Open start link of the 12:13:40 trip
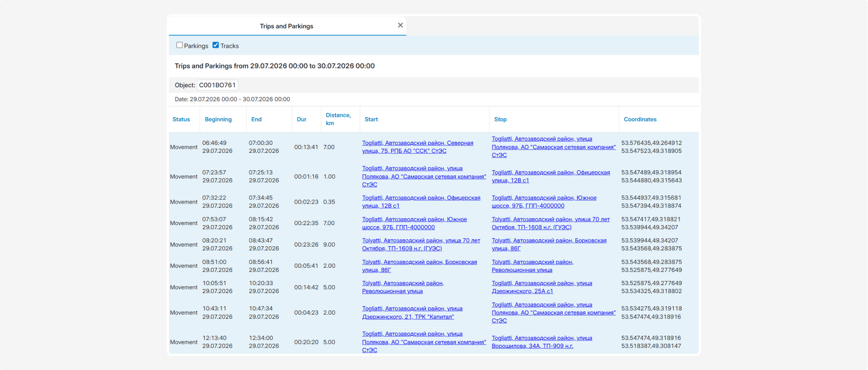 [x=424, y=342]
